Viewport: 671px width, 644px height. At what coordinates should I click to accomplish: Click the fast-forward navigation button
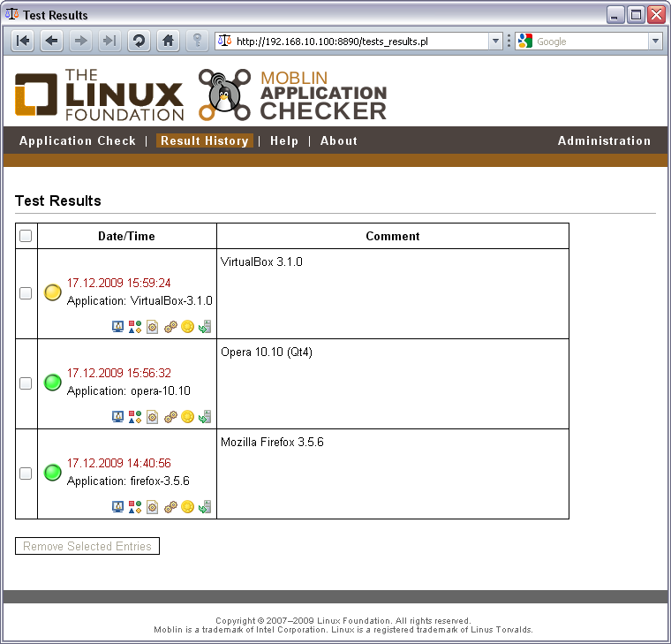(x=109, y=41)
